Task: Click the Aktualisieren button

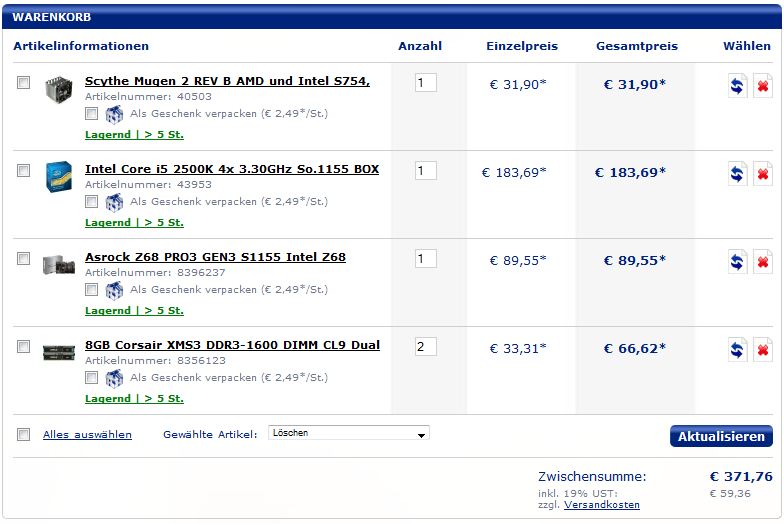Action: [x=721, y=436]
